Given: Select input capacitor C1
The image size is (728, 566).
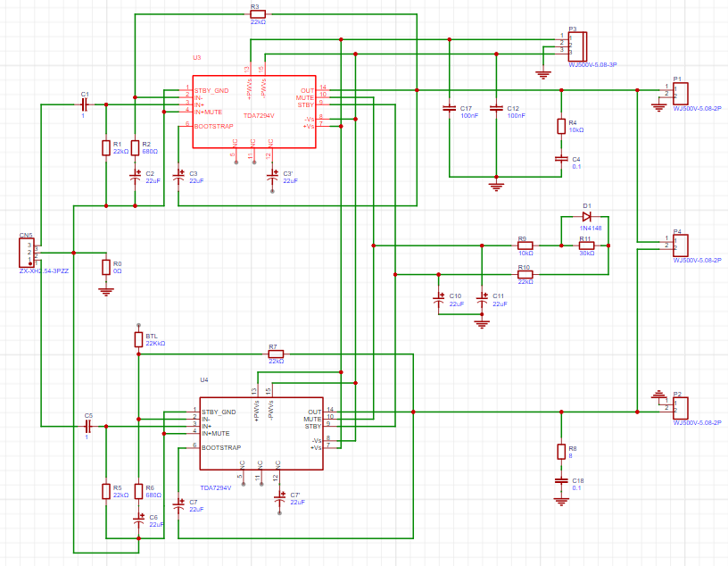Looking at the screenshot, I should click(x=86, y=104).
